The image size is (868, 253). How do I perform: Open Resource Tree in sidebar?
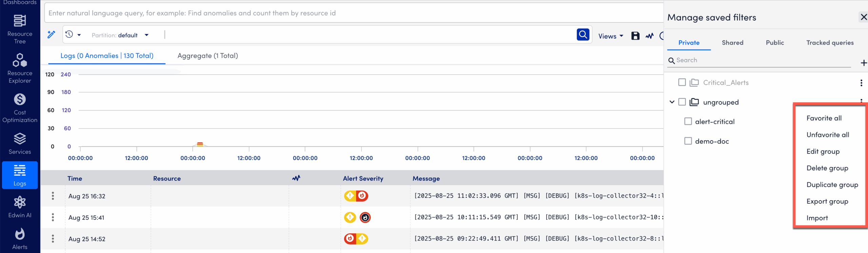tap(20, 30)
